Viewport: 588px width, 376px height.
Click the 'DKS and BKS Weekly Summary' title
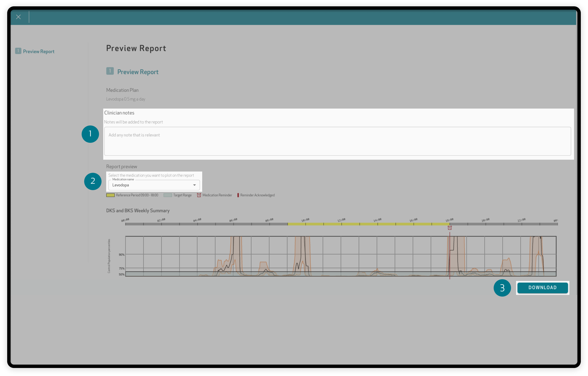(138, 210)
